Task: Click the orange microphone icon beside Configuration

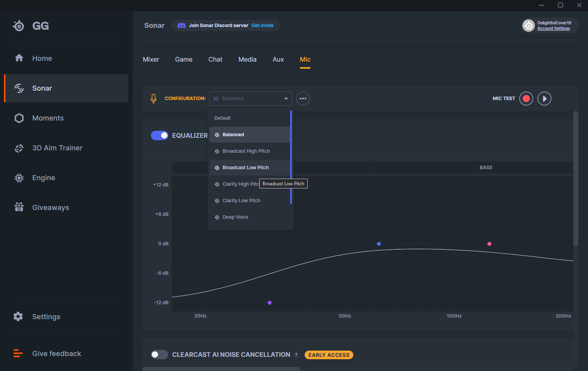Action: click(x=153, y=99)
